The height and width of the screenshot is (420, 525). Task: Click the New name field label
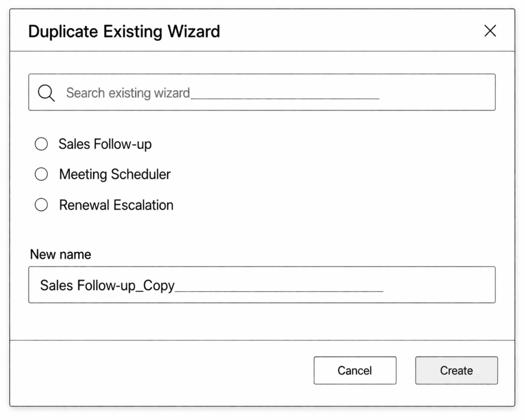coord(60,254)
